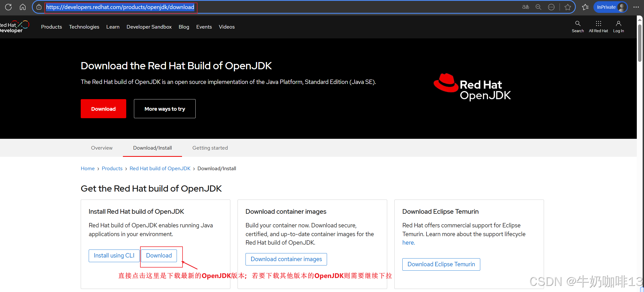Open browser settings ellipsis menu

pyautogui.click(x=636, y=7)
